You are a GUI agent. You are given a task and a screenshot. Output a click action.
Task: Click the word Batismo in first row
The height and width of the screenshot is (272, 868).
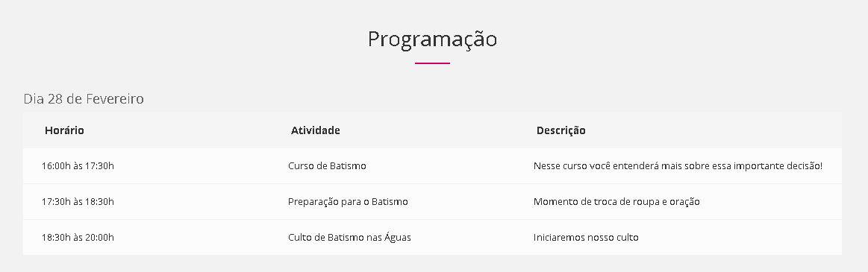(x=349, y=166)
